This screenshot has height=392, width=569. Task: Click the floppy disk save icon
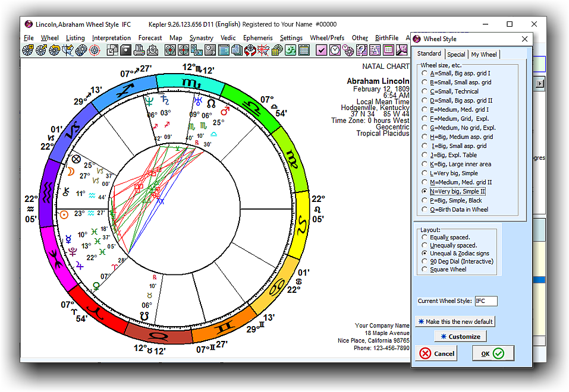tap(125, 50)
